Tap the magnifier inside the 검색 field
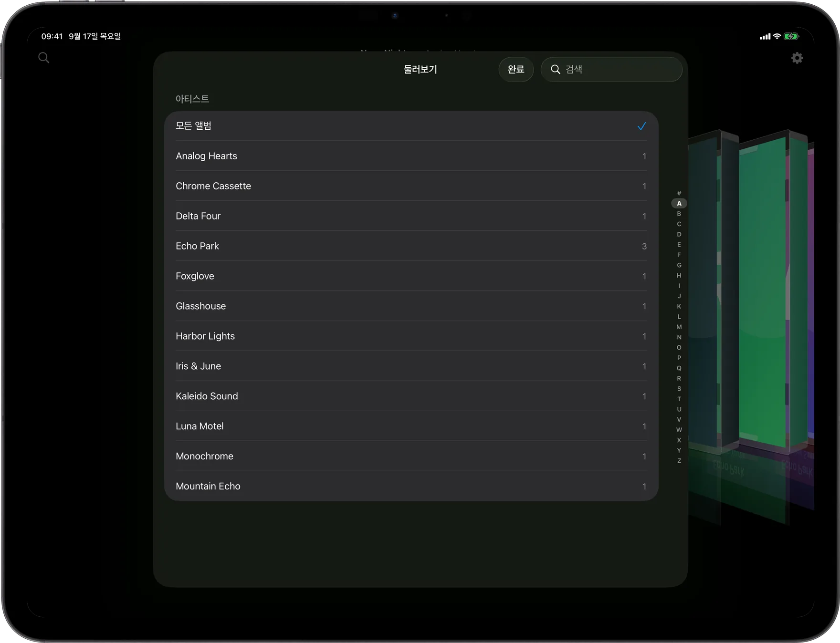This screenshot has height=643, width=840. pyautogui.click(x=556, y=70)
